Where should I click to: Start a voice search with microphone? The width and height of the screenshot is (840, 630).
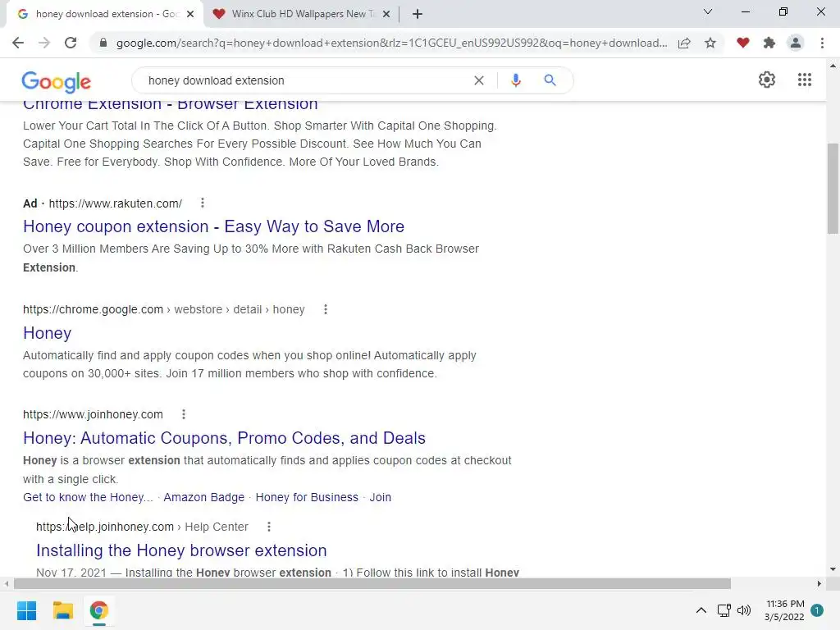coord(515,80)
